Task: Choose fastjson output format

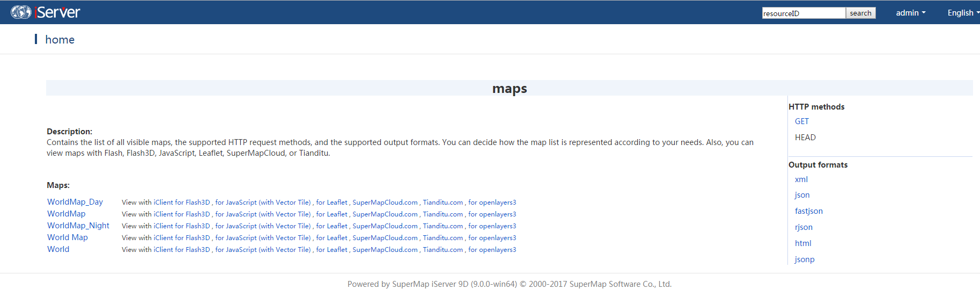Action: pos(809,211)
